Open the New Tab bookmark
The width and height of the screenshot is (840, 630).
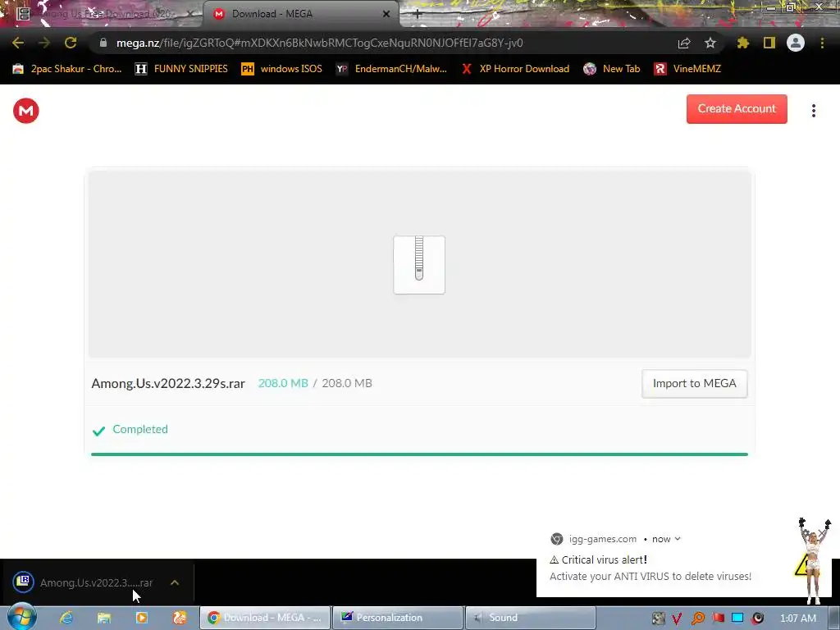click(x=612, y=69)
